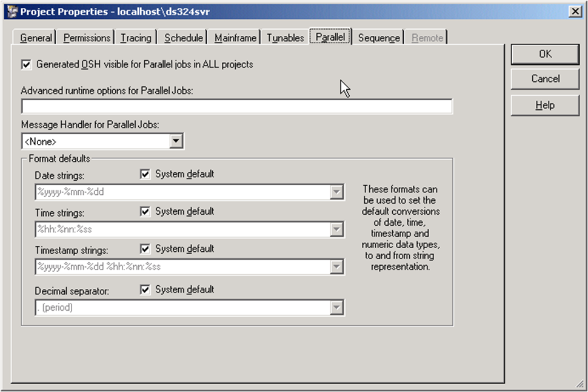Expand the Decimal separator dropdown
The height and width of the screenshot is (392, 588).
(x=336, y=308)
